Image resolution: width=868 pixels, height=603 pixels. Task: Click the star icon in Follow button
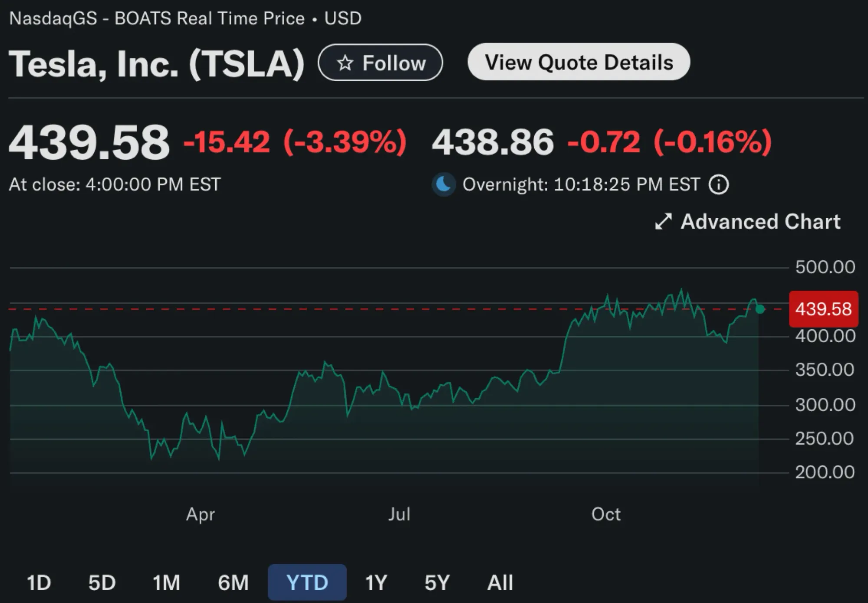pos(345,63)
